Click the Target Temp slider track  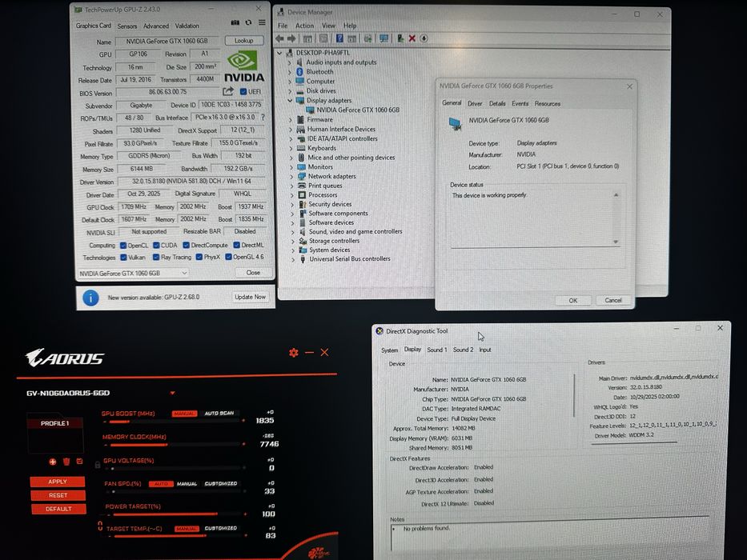178,536
